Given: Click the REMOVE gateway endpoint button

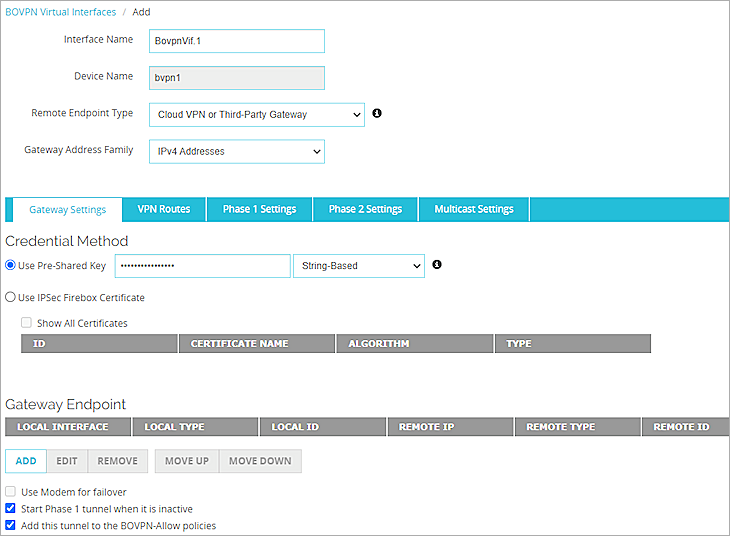Looking at the screenshot, I should 118,461.
